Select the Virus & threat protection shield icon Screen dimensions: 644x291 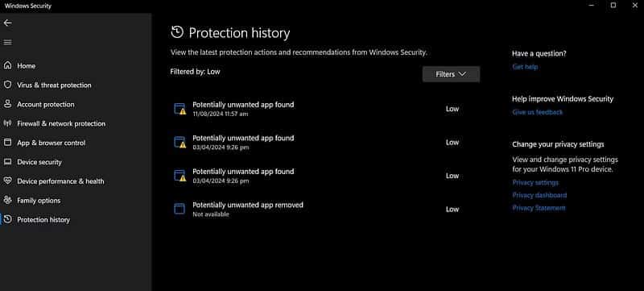coord(7,85)
